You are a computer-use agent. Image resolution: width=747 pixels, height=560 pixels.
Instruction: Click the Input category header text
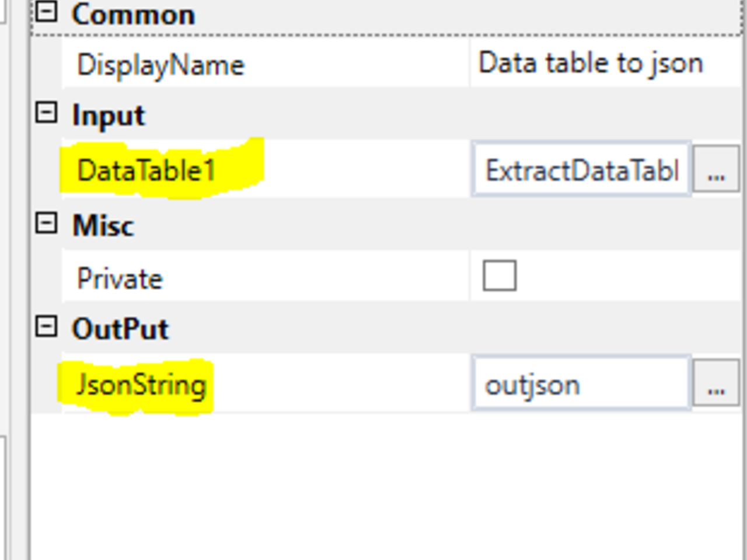(108, 115)
